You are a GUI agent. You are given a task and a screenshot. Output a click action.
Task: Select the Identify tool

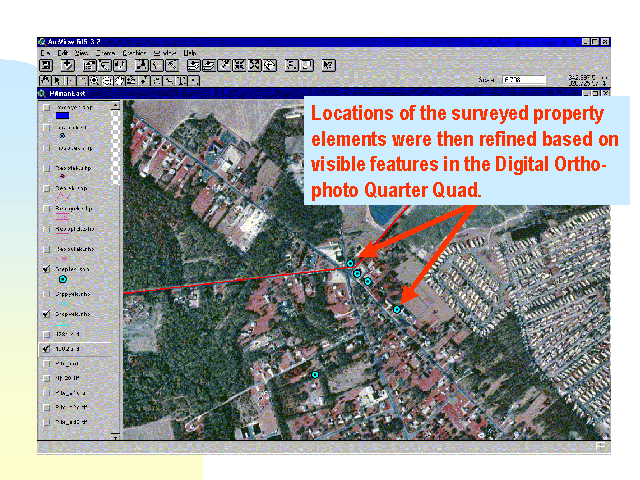pyautogui.click(x=45, y=80)
